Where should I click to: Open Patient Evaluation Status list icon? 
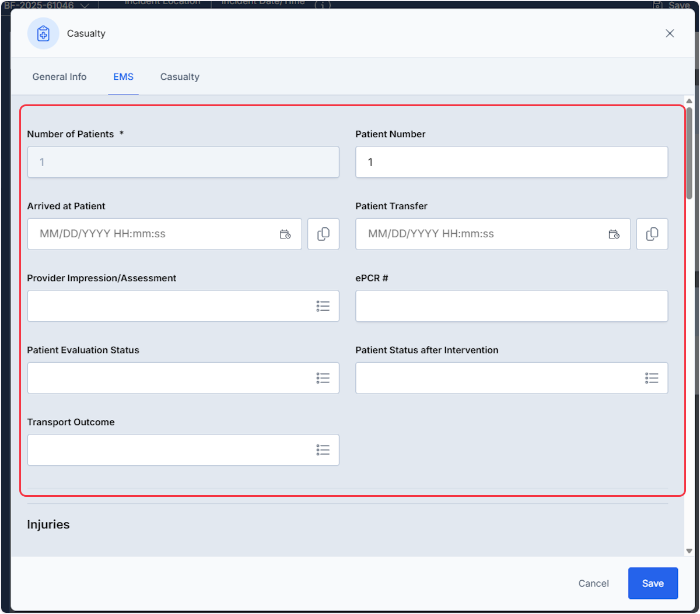(x=323, y=378)
